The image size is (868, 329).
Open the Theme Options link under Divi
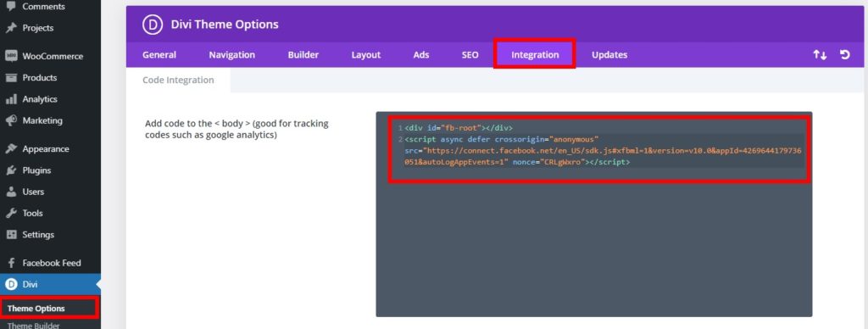[36, 309]
